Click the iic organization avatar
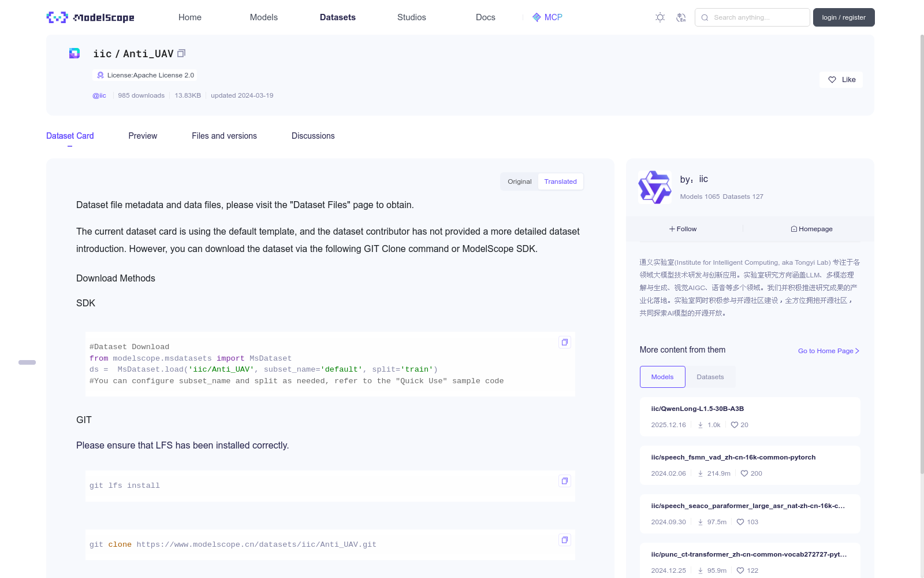Screen dimensions: 924x578 click(655, 187)
